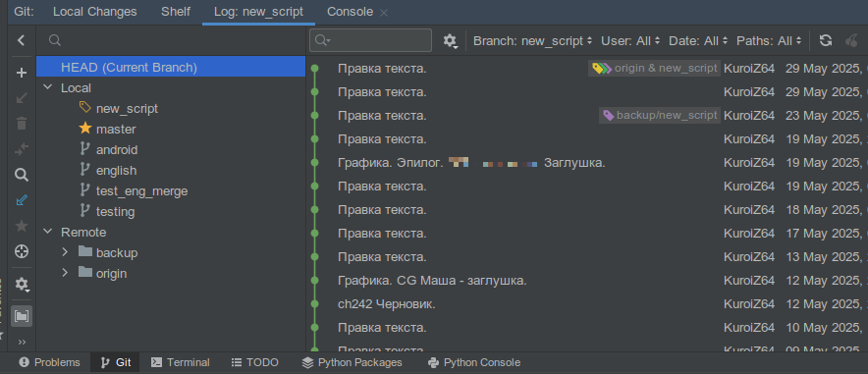Image resolution: width=868 pixels, height=374 pixels.
Task: Click the commit log search field
Action: click(x=370, y=40)
